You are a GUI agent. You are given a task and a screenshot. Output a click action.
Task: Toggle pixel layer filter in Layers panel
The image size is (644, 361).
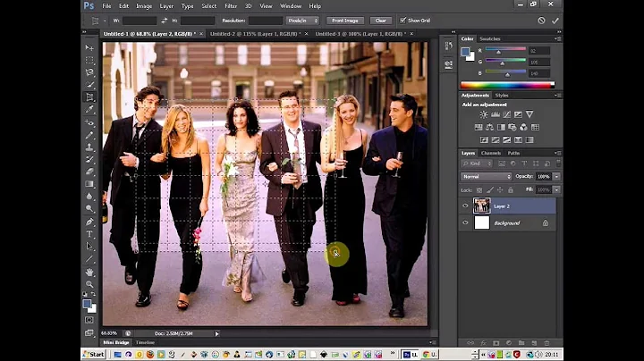pyautogui.click(x=502, y=164)
